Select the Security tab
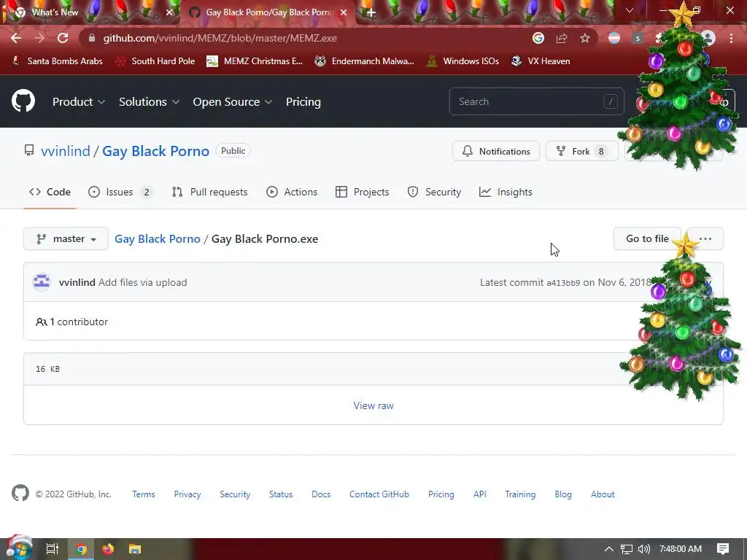This screenshot has height=560, width=747. click(434, 192)
